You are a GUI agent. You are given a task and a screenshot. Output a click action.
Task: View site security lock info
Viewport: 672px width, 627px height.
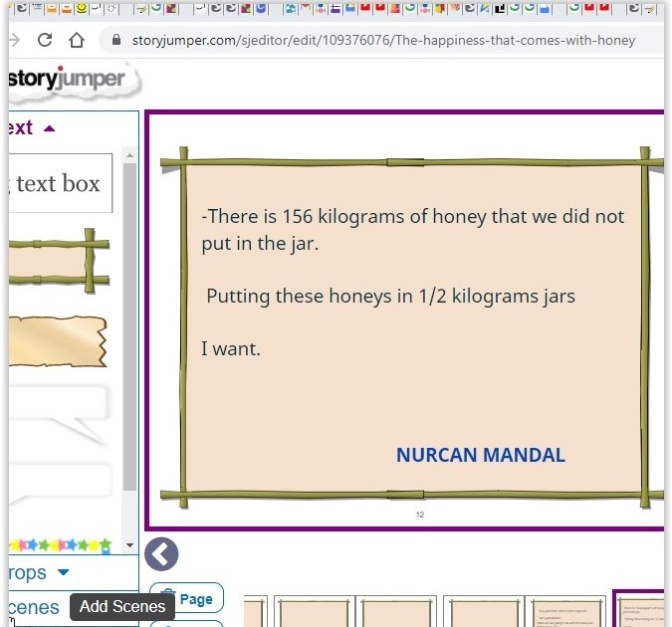click(x=116, y=40)
